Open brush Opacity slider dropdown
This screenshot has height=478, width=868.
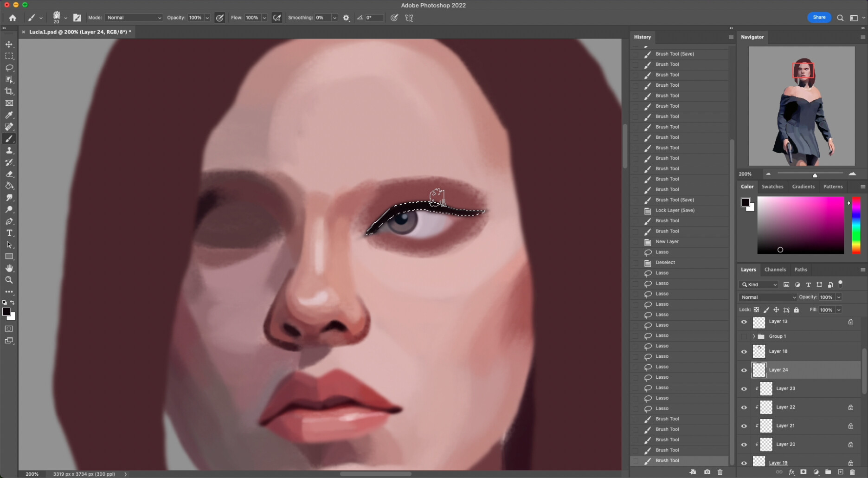[x=207, y=18]
